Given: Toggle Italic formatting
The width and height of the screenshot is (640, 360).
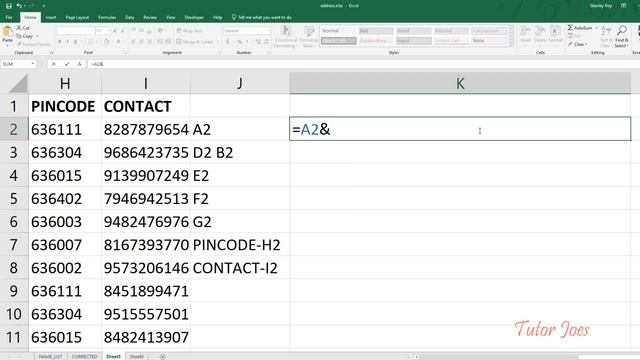Looking at the screenshot, I should pyautogui.click(x=67, y=42).
